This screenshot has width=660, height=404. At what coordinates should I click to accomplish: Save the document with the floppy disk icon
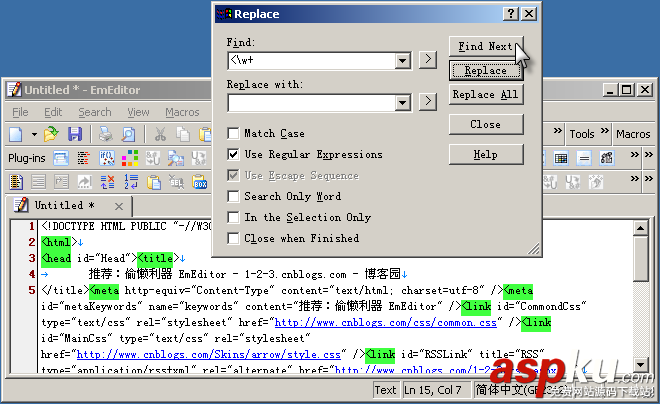(75, 135)
